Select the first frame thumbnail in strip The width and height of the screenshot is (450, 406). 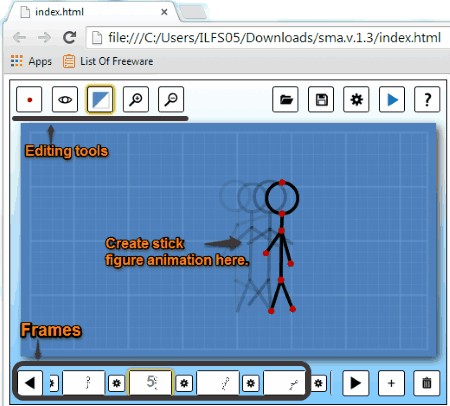click(x=84, y=382)
